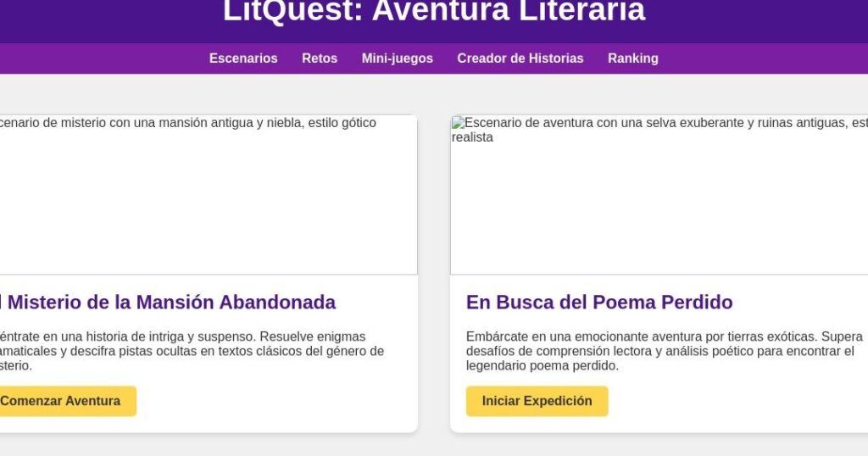Click empty area of the purple navigation bar
This screenshot has width=868, height=456.
pyautogui.click(x=100, y=58)
